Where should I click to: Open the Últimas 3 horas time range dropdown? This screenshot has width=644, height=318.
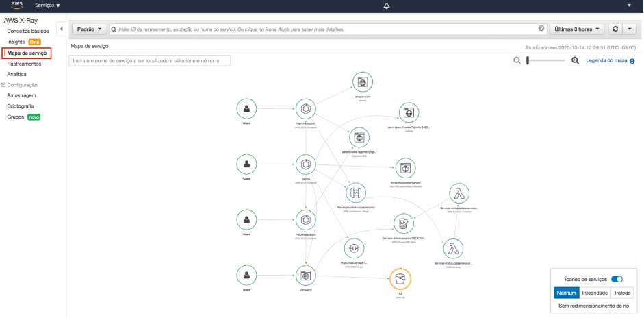tap(577, 29)
